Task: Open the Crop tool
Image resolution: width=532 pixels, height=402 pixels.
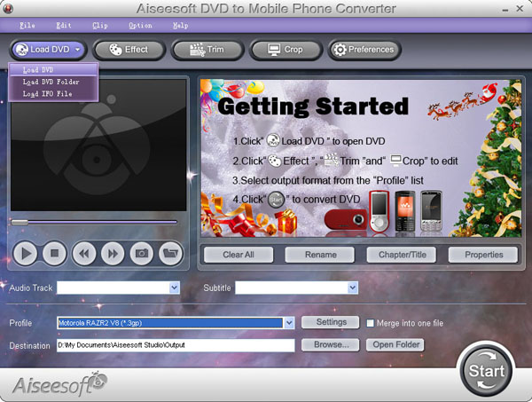Action: pos(286,50)
